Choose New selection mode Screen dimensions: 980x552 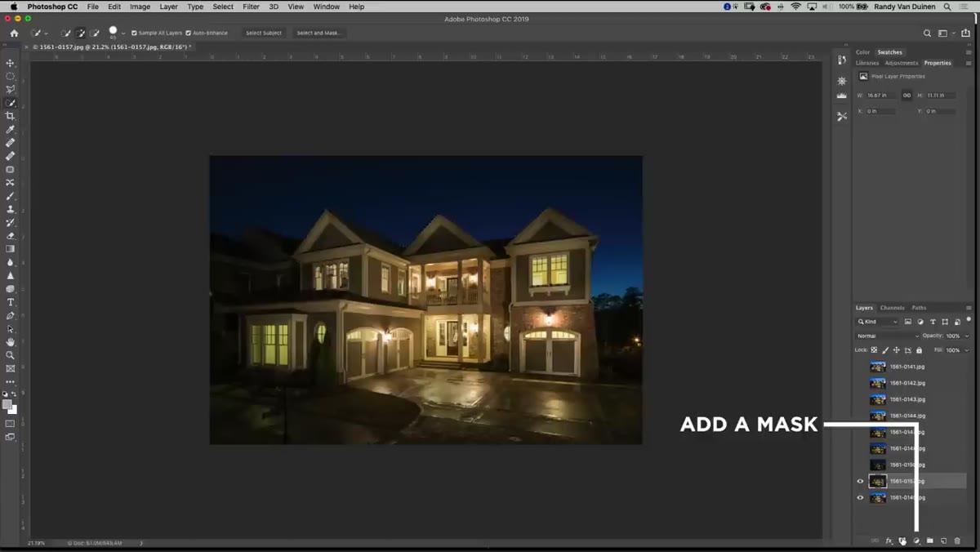[66, 33]
